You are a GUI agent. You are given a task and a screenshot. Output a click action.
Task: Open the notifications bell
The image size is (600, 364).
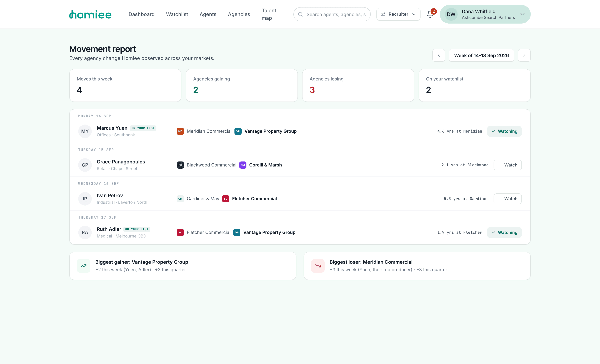click(430, 14)
